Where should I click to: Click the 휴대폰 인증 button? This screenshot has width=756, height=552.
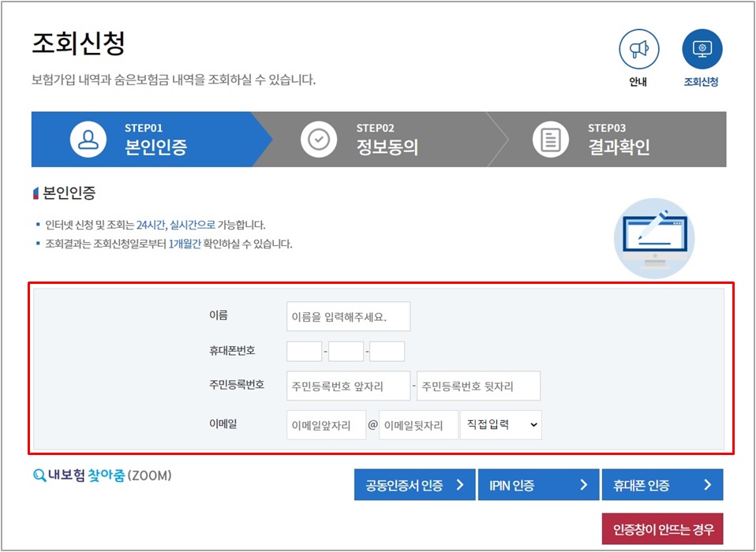pyautogui.click(x=663, y=484)
